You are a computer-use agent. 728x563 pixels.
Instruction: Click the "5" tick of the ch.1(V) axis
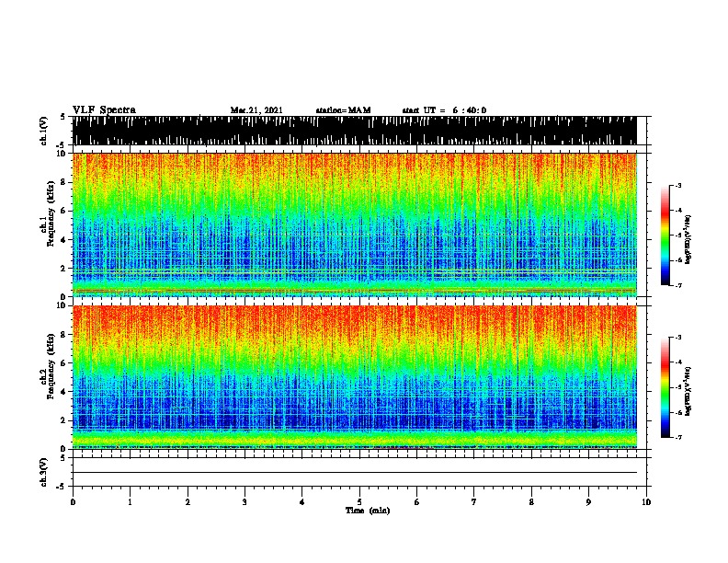63,117
